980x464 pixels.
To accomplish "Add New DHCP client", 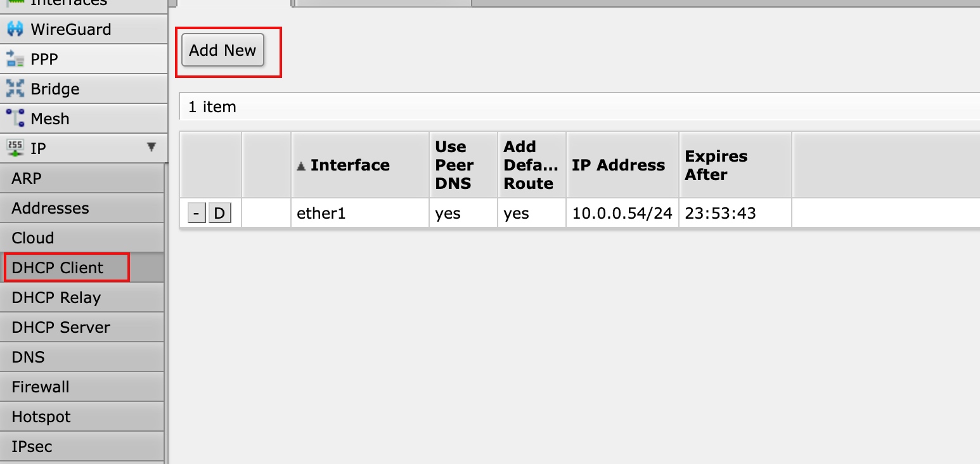I will [x=222, y=51].
